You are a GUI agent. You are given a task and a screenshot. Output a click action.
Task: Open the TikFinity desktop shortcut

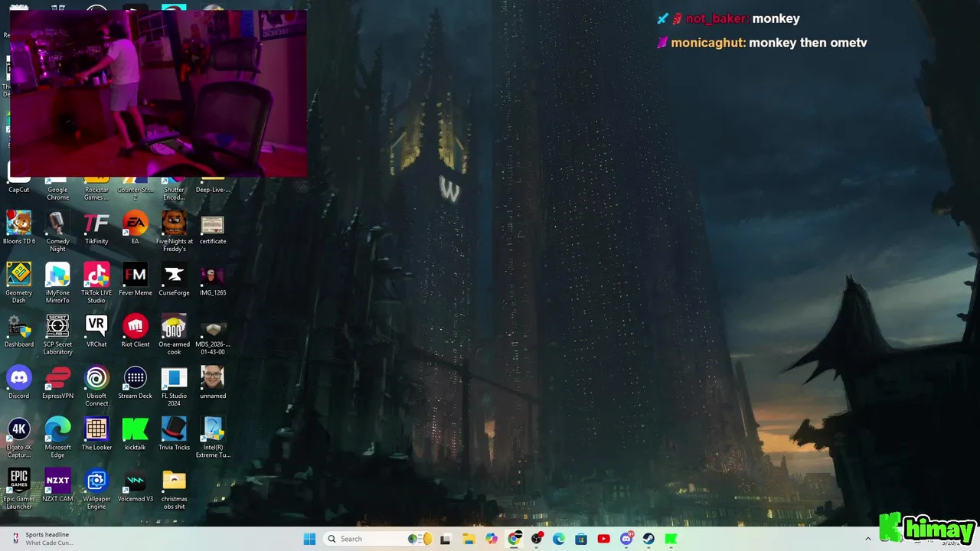point(96,229)
